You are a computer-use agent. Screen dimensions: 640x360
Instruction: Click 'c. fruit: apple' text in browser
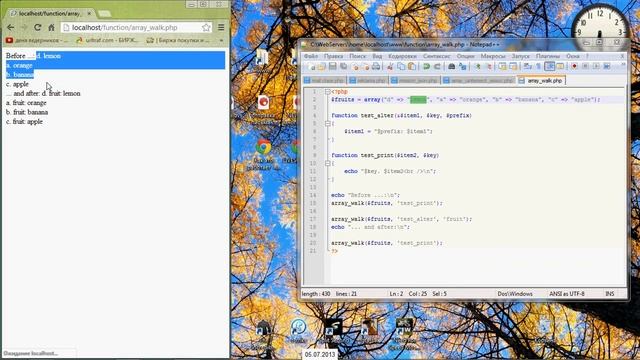[24, 122]
